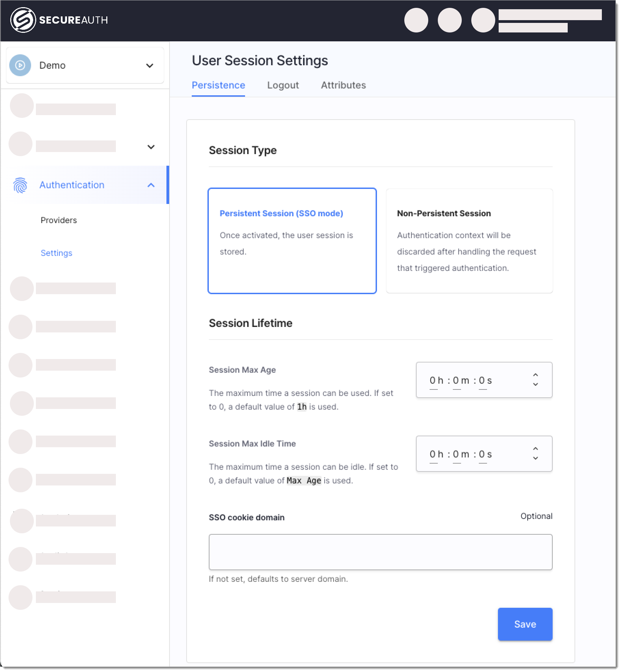Viewport: 621px width, 672px height.
Task: Click the Session Type heading
Action: tap(243, 150)
